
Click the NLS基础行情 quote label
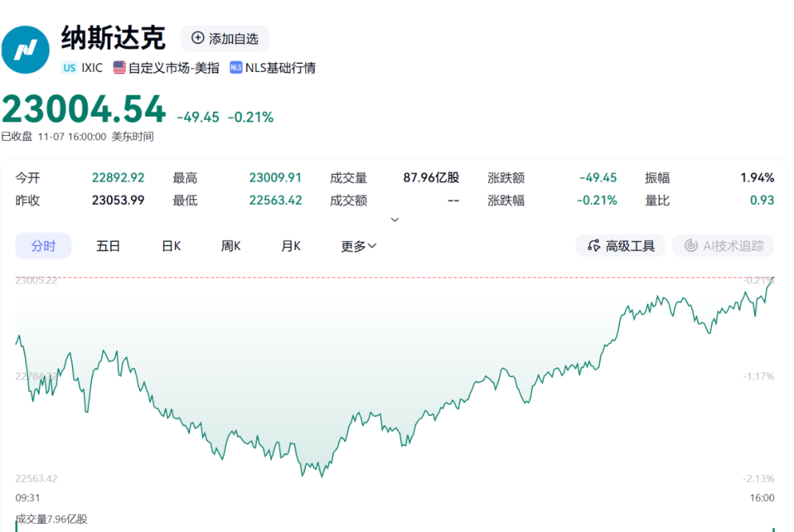280,68
